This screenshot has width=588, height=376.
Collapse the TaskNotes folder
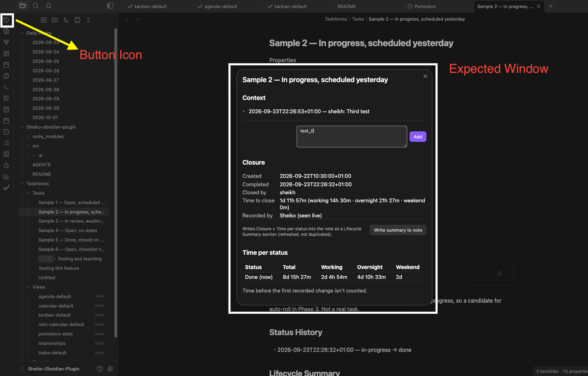tap(22, 183)
